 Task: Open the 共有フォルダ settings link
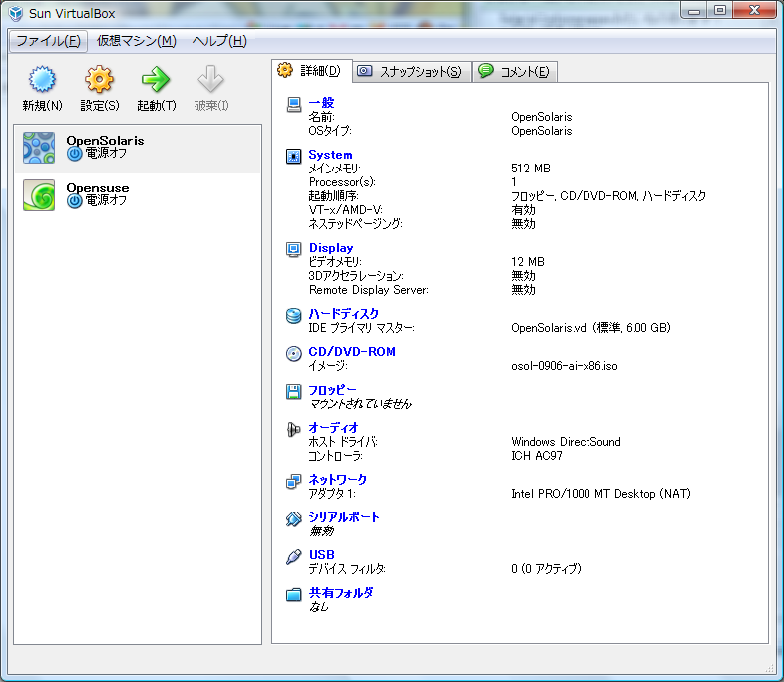[x=341, y=593]
